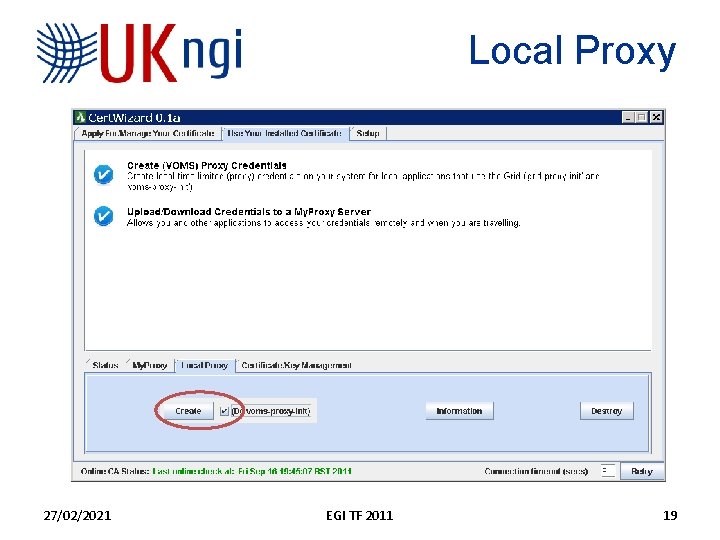
Task: Click the Online CA Status message text
Action: coord(252,471)
